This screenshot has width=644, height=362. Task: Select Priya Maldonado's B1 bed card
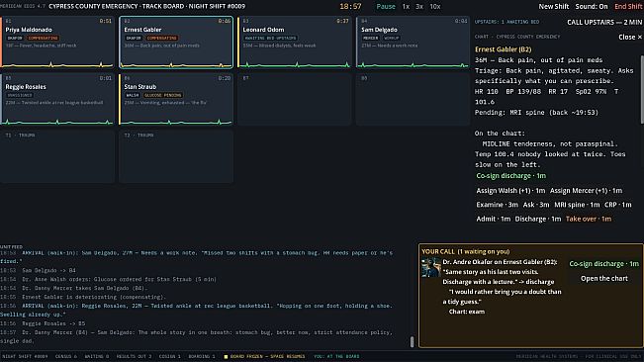click(57, 43)
